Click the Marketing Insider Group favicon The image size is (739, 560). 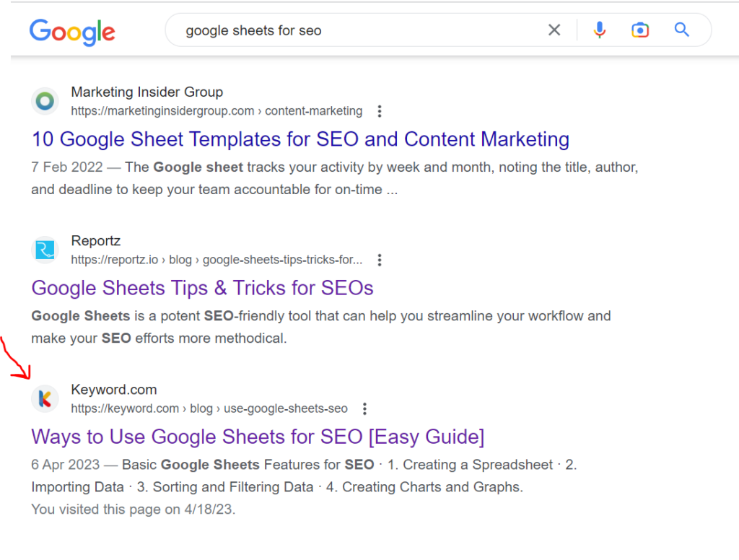pyautogui.click(x=45, y=101)
